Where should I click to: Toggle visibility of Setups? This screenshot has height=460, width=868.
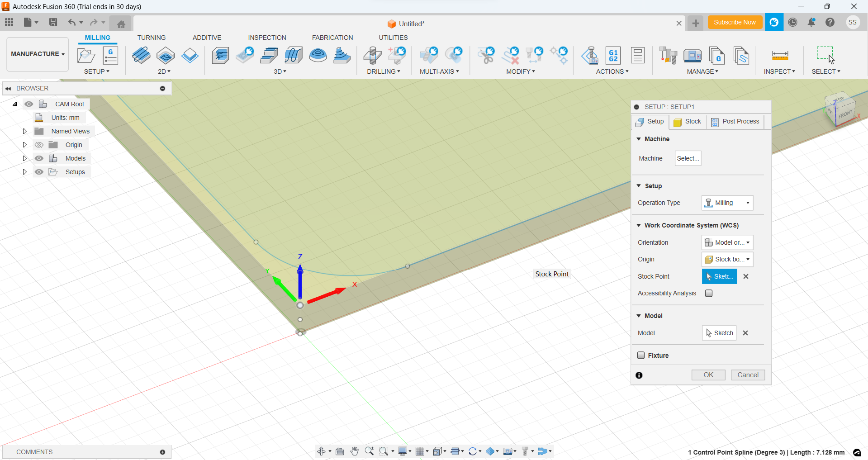[39, 172]
